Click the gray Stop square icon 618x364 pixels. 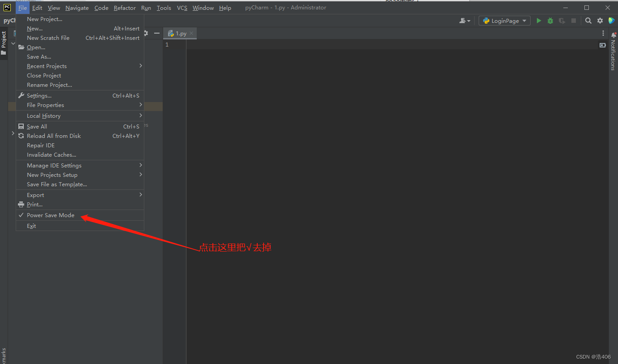(x=574, y=21)
